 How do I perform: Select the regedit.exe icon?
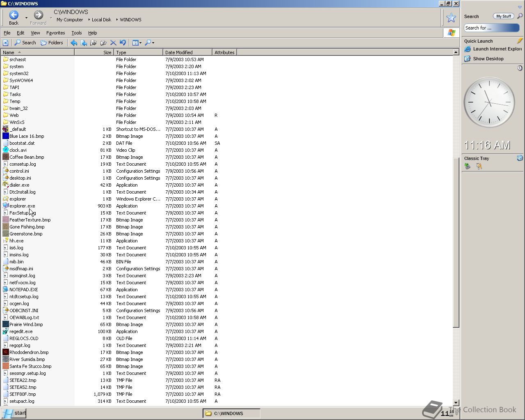coord(6,331)
